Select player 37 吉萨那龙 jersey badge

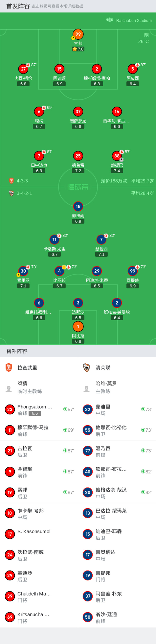coord(78,111)
